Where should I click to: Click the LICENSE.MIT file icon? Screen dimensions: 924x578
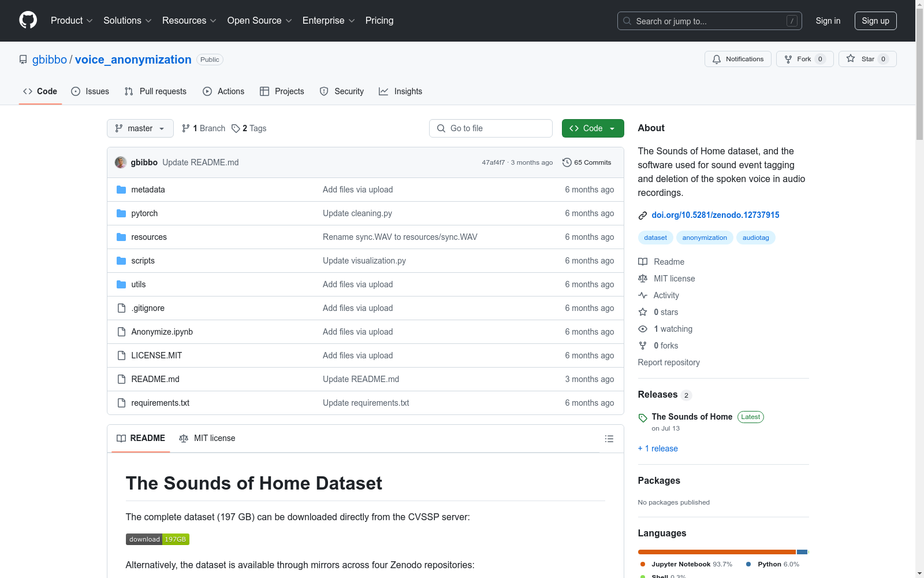(121, 355)
